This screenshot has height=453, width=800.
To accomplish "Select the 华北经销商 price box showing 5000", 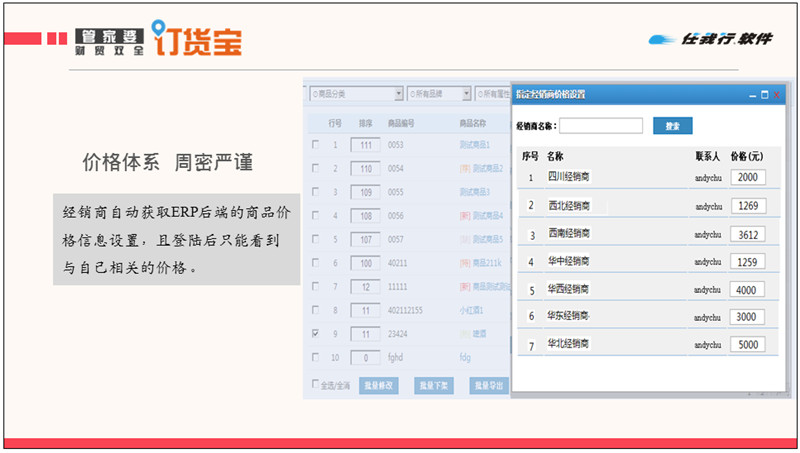I will pyautogui.click(x=748, y=344).
